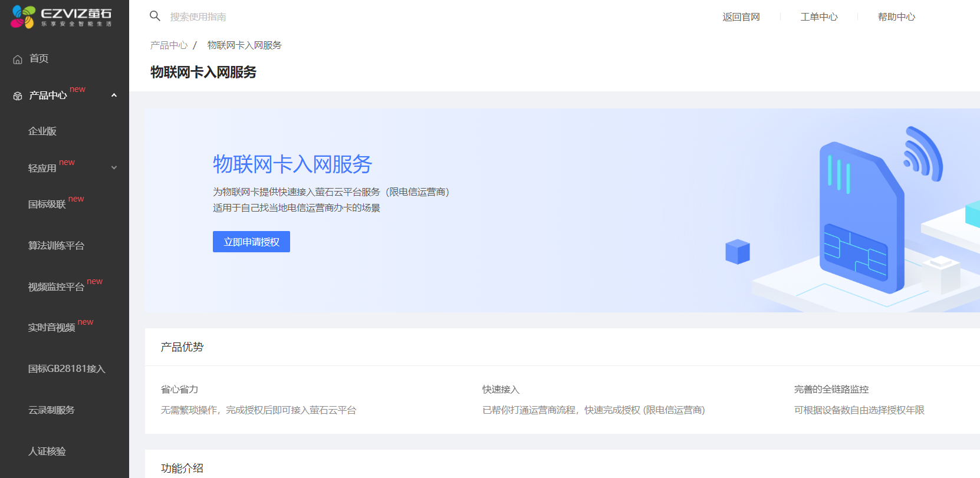Click the 省心省力 advantage title
The width and height of the screenshot is (980, 478).
click(x=179, y=390)
